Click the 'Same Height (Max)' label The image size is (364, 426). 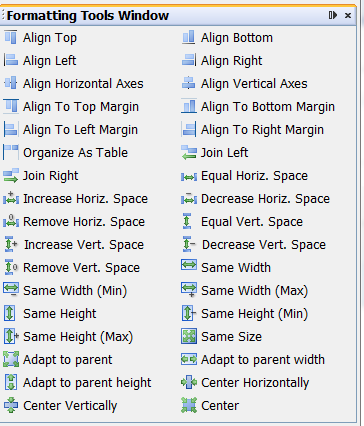(x=78, y=337)
